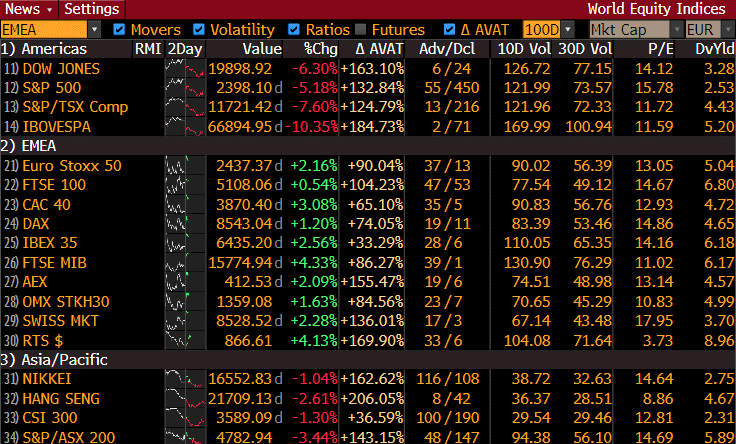Viewport: 736px width, 444px height.
Task: Open the News menu
Action: click(29, 9)
